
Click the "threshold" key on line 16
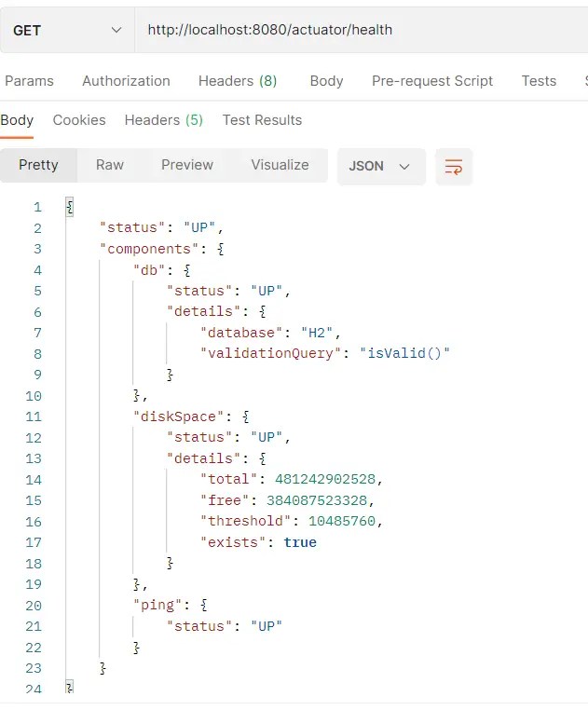(245, 521)
